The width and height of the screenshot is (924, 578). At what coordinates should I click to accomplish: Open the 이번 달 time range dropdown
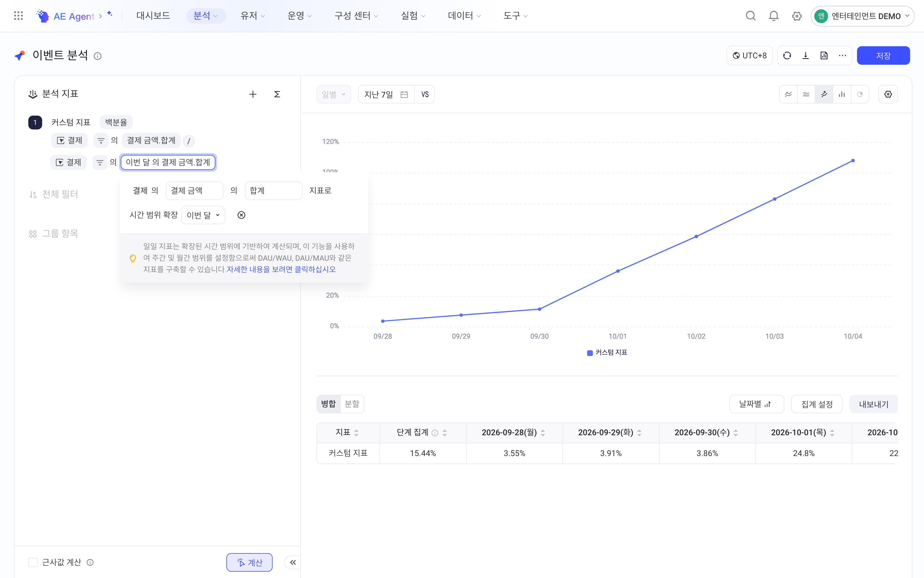point(203,215)
